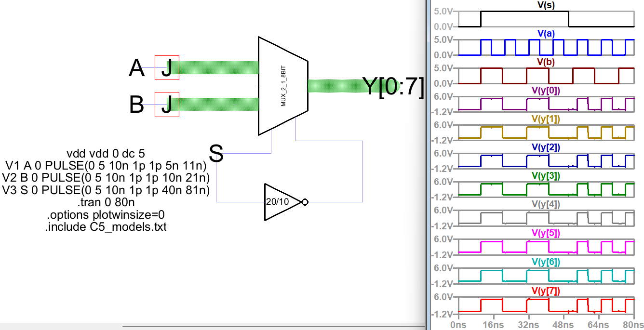Select the green bus wire from input A
Screen dimensions: 644x330
click(x=217, y=67)
